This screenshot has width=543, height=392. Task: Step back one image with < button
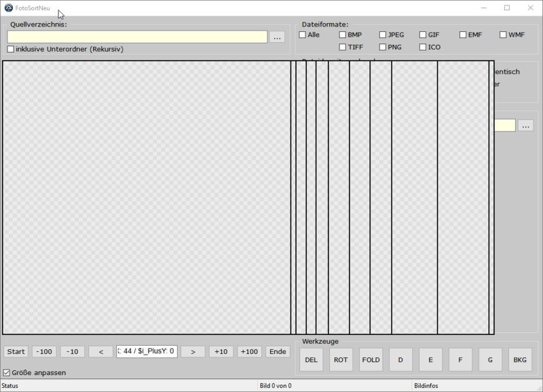point(100,351)
